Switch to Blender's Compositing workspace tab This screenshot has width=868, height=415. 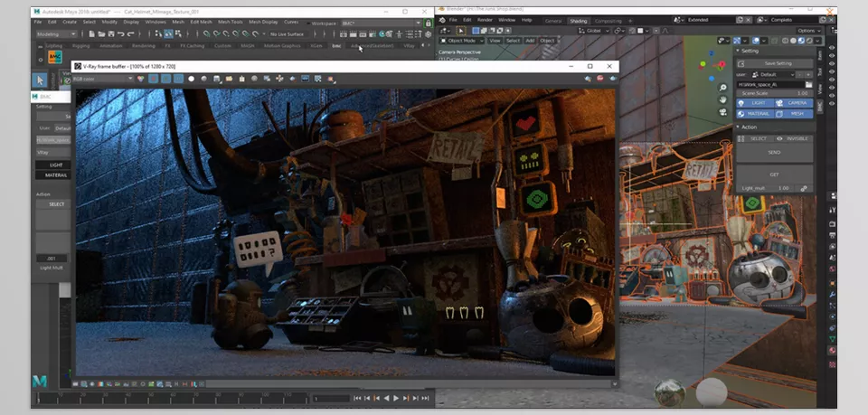(x=608, y=21)
